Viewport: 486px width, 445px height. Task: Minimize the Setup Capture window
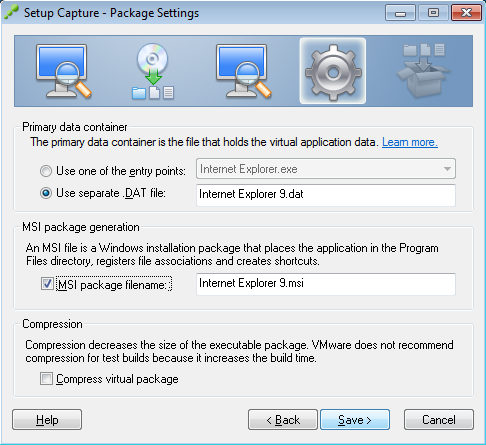(x=400, y=13)
